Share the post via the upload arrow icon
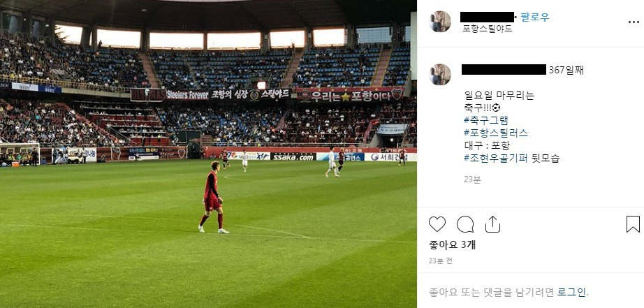Viewport: 644px width, 308px height. coord(492,224)
